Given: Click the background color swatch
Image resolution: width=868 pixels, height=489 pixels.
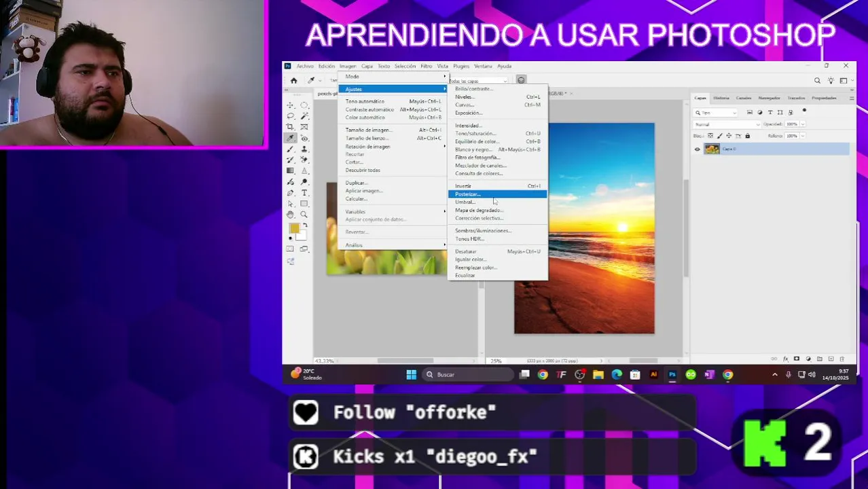Looking at the screenshot, I should click(301, 236).
